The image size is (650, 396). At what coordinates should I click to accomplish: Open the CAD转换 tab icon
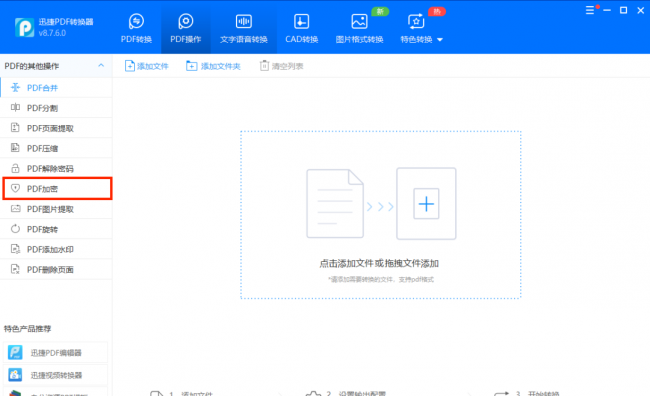(x=301, y=21)
